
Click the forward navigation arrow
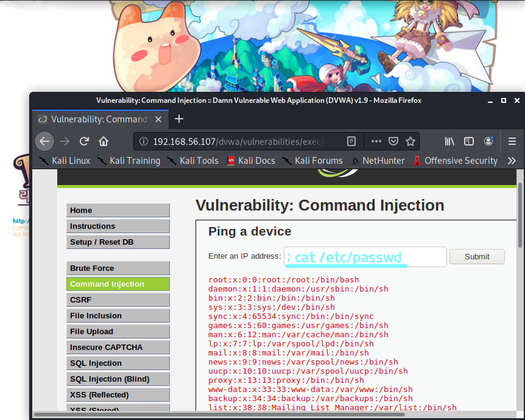coord(65,142)
